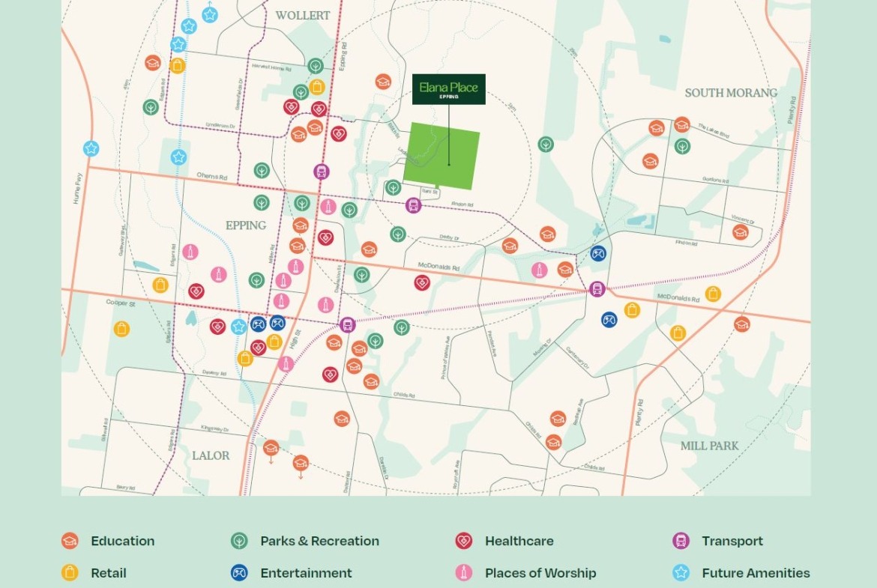Click the education marker below Childs Rd label near Dalton Rd

[x=342, y=418]
